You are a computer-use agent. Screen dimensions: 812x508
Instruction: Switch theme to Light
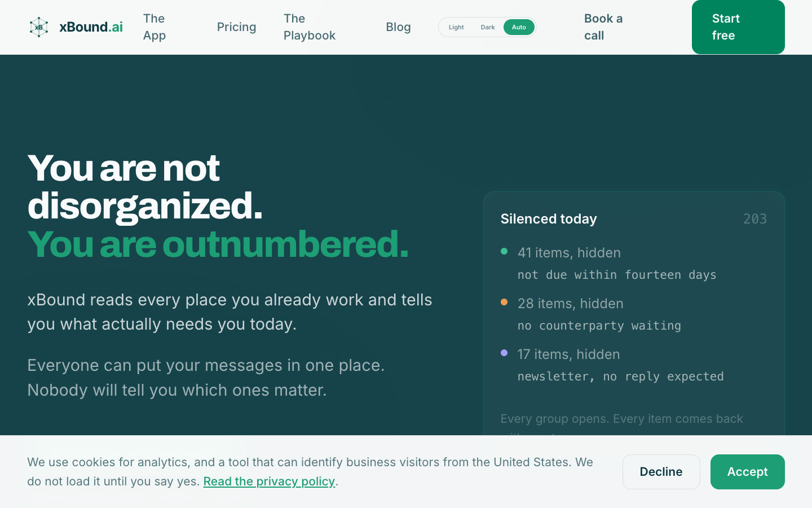point(456,27)
